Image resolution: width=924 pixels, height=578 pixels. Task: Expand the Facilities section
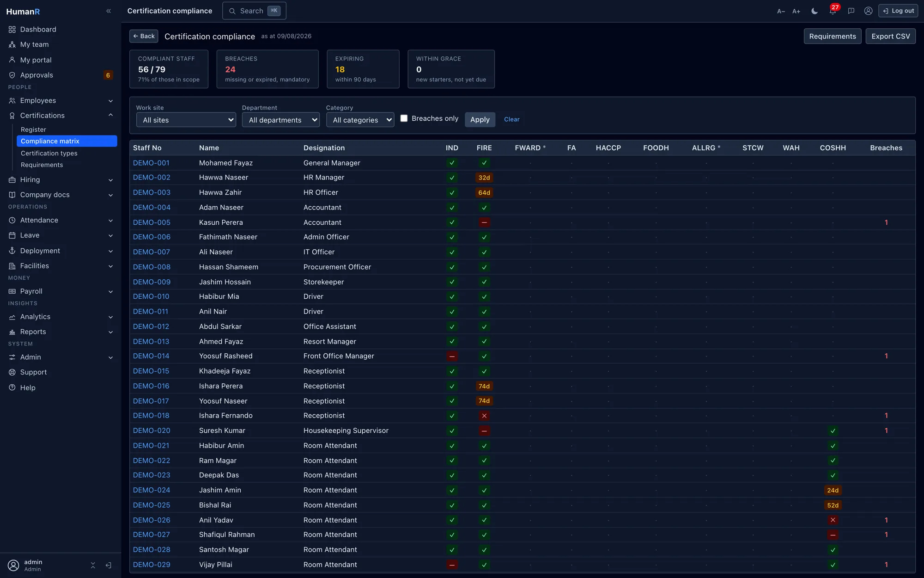[61, 265]
